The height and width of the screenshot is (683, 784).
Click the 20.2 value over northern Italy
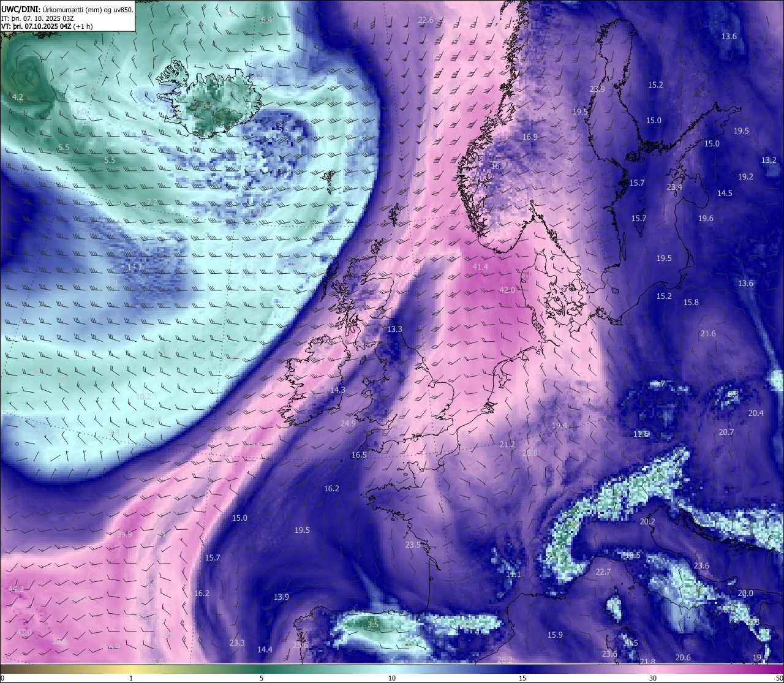647,521
